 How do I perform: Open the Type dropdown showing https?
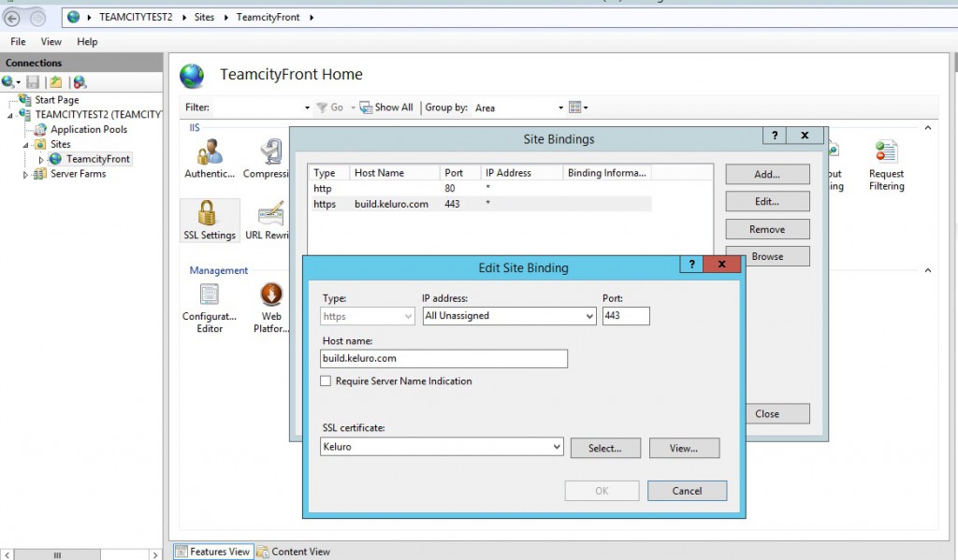click(368, 316)
